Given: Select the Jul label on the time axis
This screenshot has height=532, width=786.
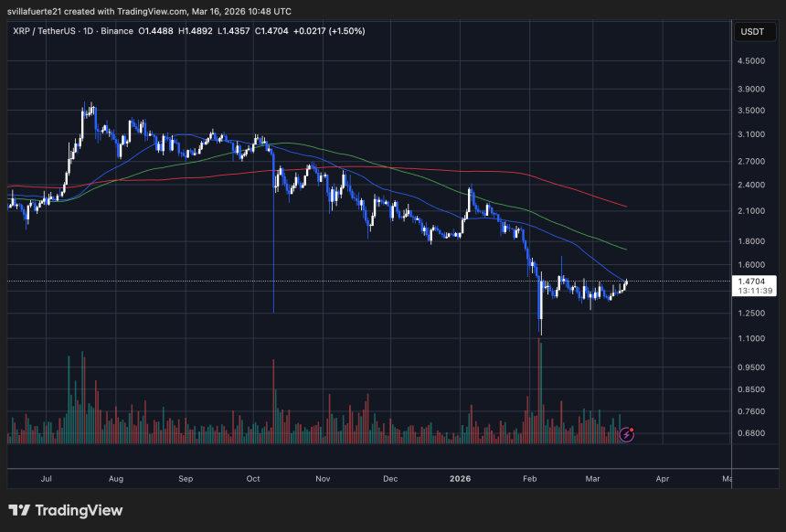Looking at the screenshot, I should (46, 478).
